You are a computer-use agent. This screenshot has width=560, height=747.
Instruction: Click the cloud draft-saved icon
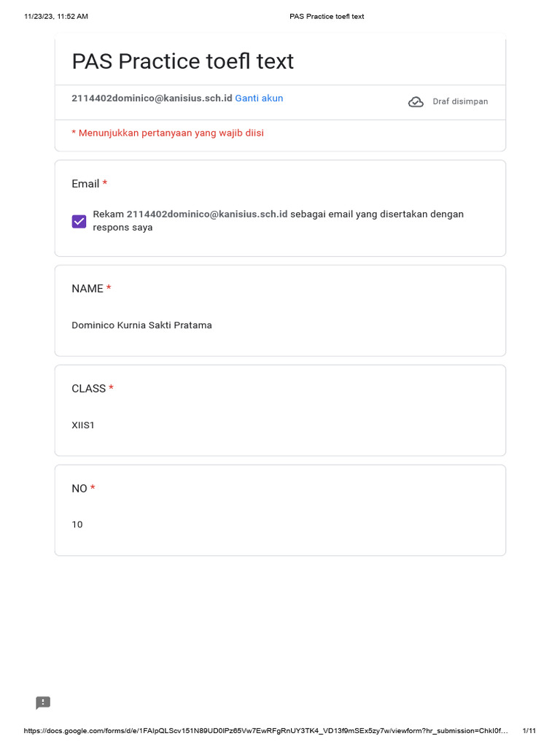pos(416,102)
